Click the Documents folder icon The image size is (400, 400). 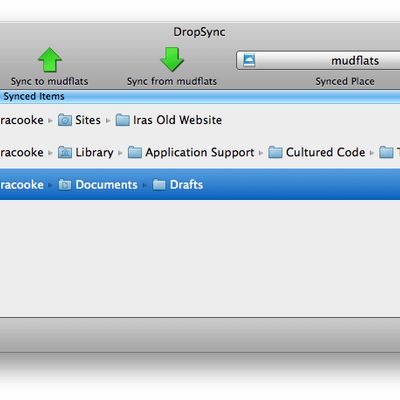click(x=65, y=185)
